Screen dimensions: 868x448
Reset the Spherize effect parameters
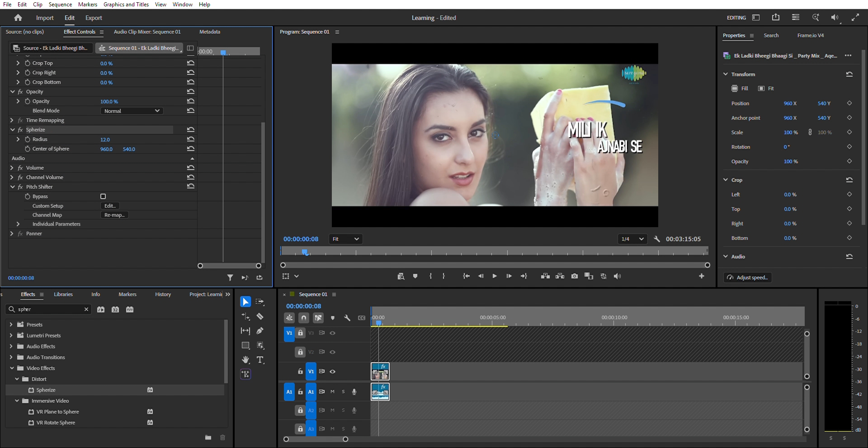(x=191, y=130)
